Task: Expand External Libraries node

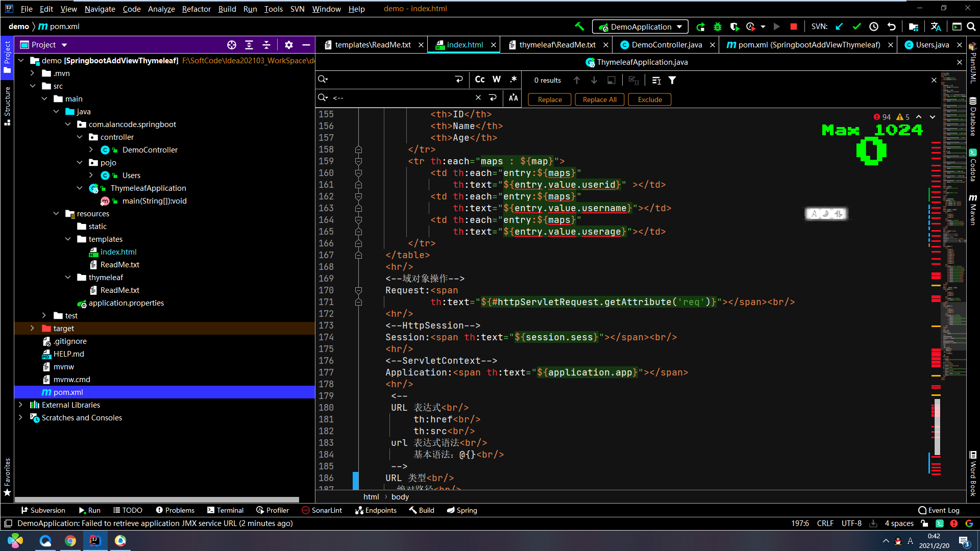Action: 20,405
